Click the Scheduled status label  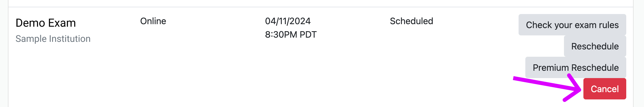pyautogui.click(x=411, y=21)
